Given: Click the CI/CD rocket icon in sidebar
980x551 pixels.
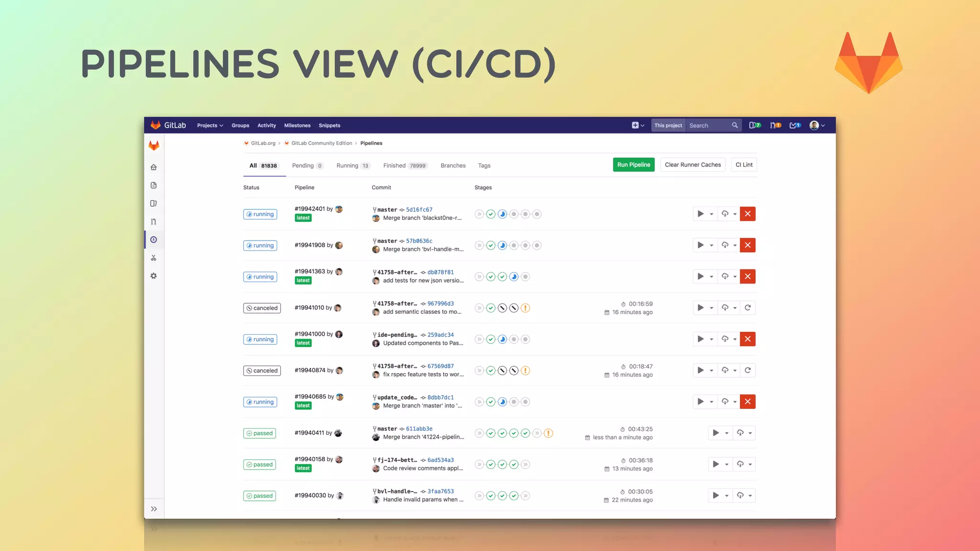Looking at the screenshot, I should coord(154,240).
